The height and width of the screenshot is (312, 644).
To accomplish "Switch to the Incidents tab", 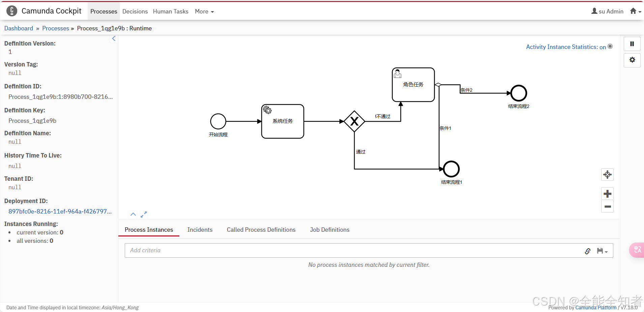I will pyautogui.click(x=200, y=230).
